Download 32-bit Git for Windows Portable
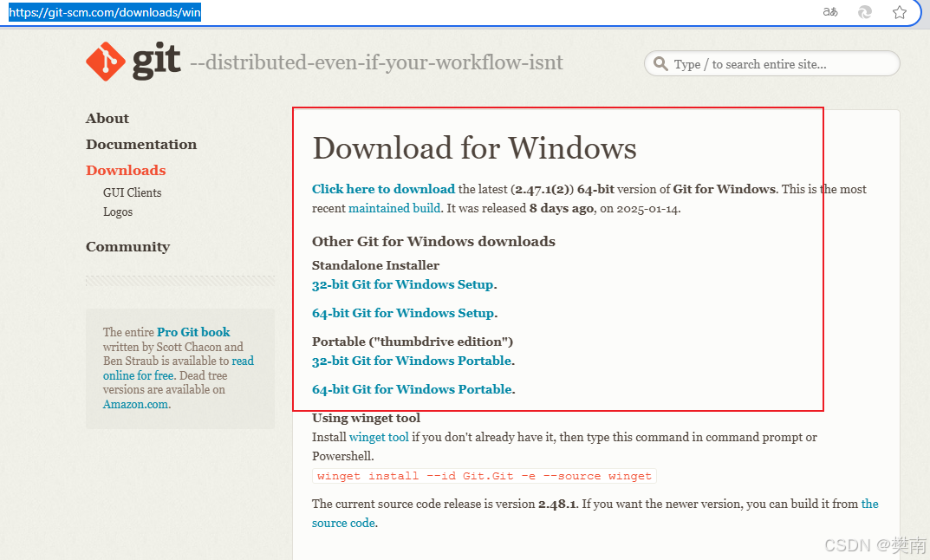 [x=412, y=361]
